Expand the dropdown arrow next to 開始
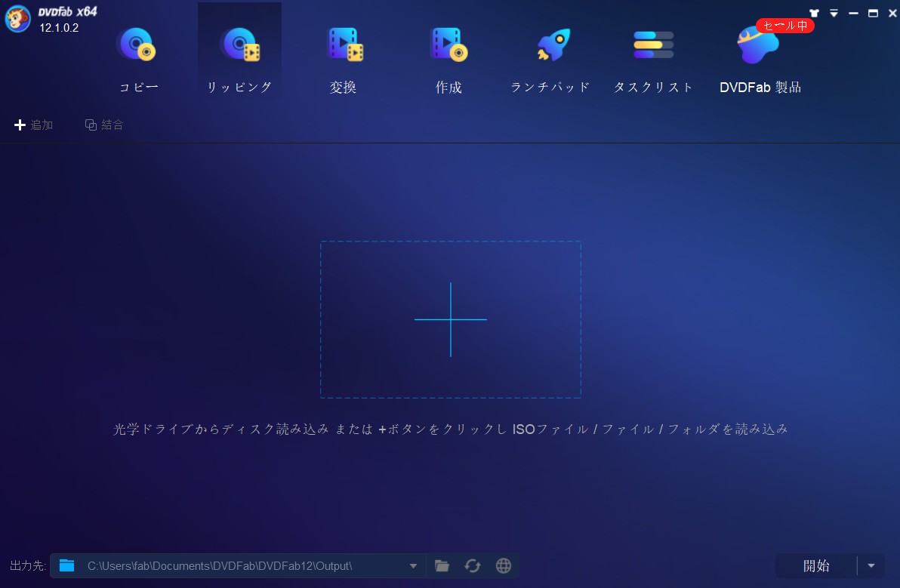 871,565
